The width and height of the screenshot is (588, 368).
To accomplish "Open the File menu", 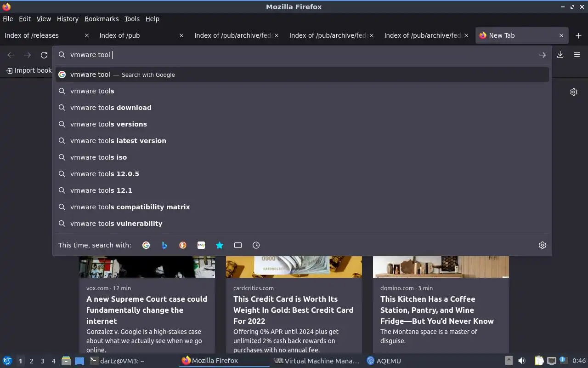I will [x=8, y=19].
